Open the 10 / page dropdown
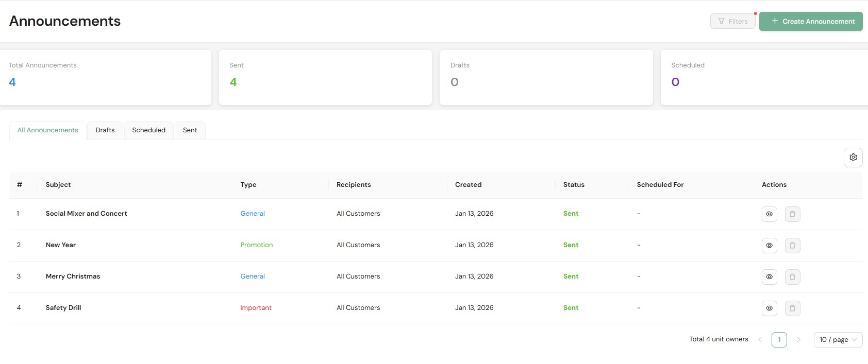Viewport: 868px width, 364px height. [838, 340]
